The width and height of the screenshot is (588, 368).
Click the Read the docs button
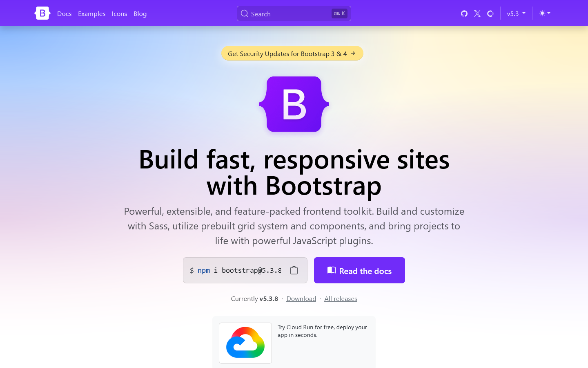tap(359, 270)
